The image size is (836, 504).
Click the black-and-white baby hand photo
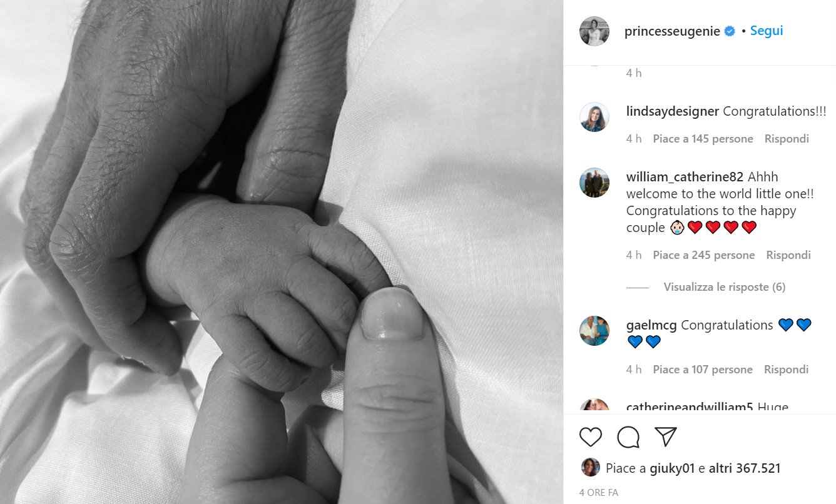[x=282, y=252]
